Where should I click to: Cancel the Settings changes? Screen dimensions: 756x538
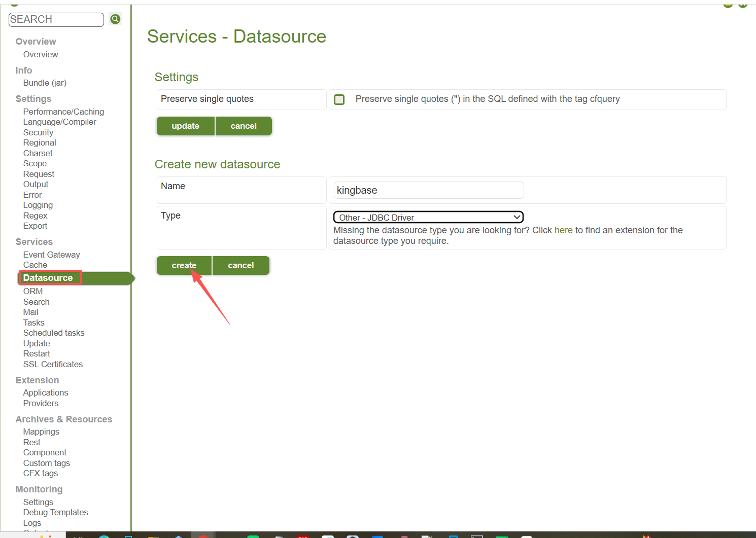(x=244, y=126)
